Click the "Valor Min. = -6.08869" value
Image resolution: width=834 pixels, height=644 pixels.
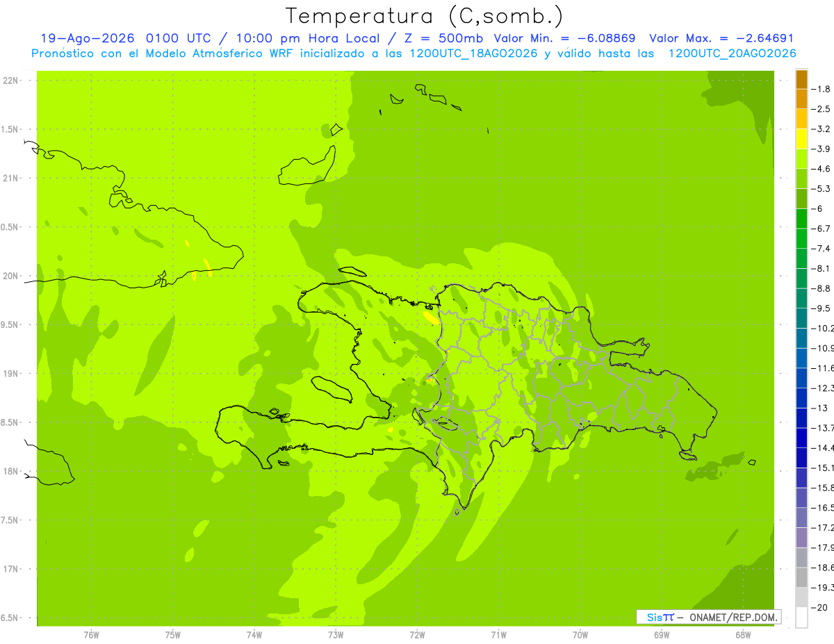(x=564, y=39)
